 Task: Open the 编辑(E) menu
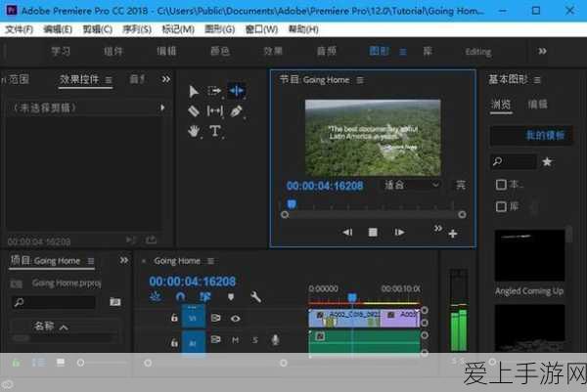click(x=58, y=29)
